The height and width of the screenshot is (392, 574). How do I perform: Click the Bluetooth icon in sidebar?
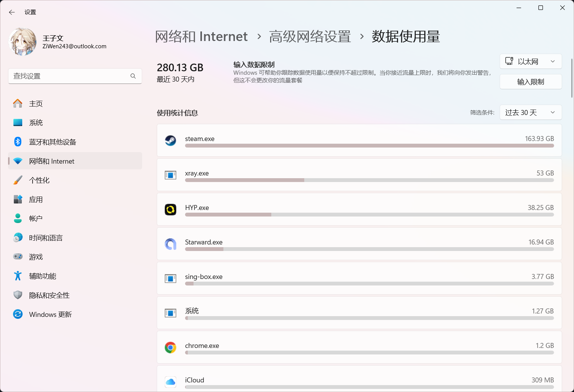18,142
